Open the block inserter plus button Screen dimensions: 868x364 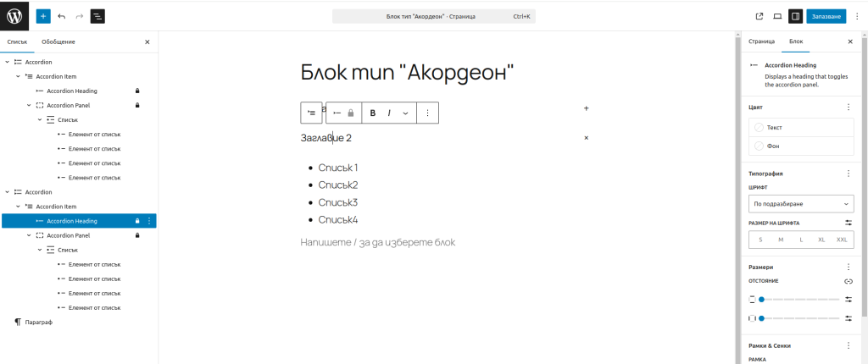click(43, 16)
